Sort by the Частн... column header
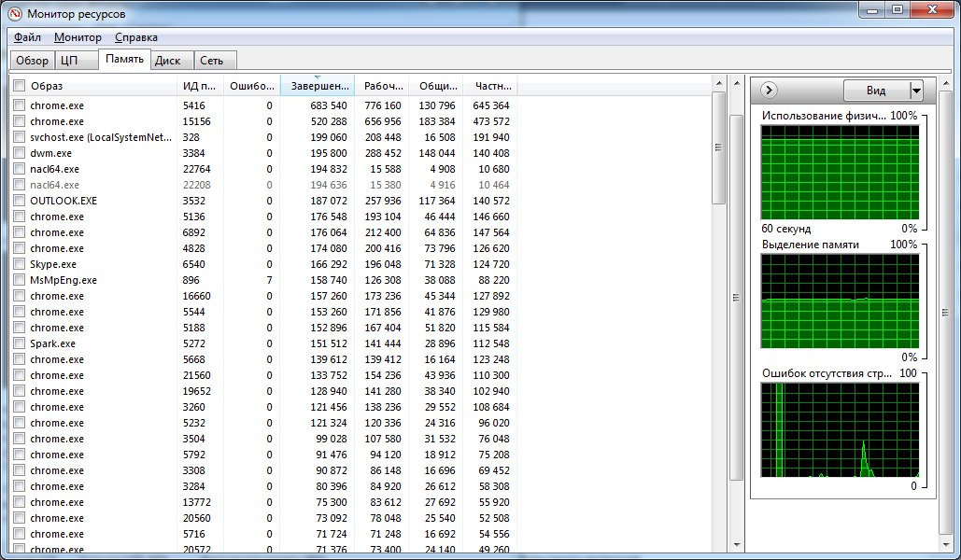This screenshot has height=560, width=961. [x=490, y=86]
